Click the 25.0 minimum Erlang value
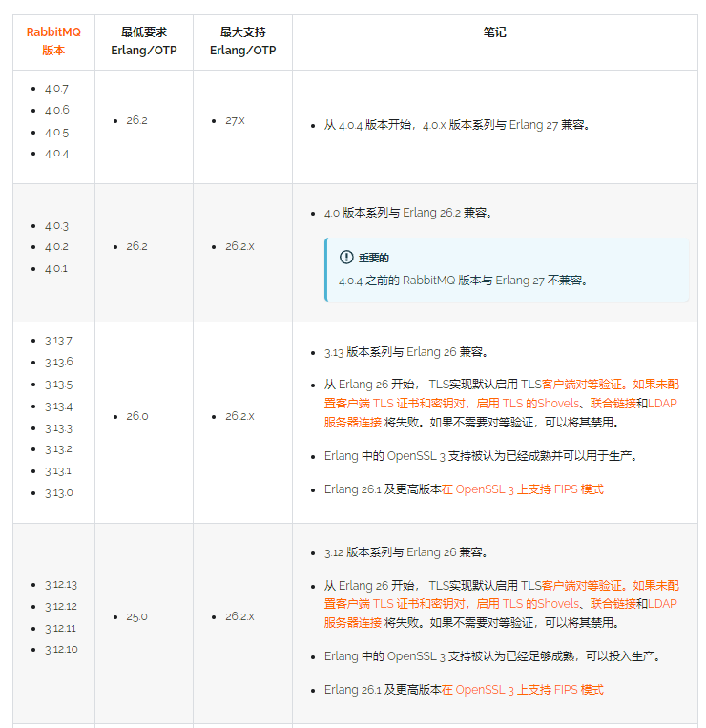 click(x=136, y=617)
